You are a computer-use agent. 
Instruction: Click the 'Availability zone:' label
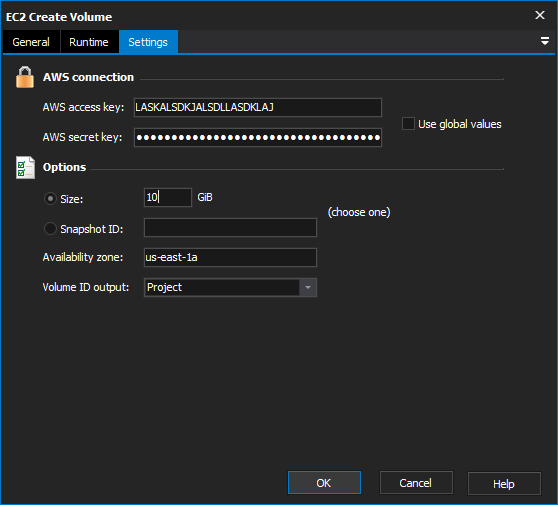coord(83,257)
